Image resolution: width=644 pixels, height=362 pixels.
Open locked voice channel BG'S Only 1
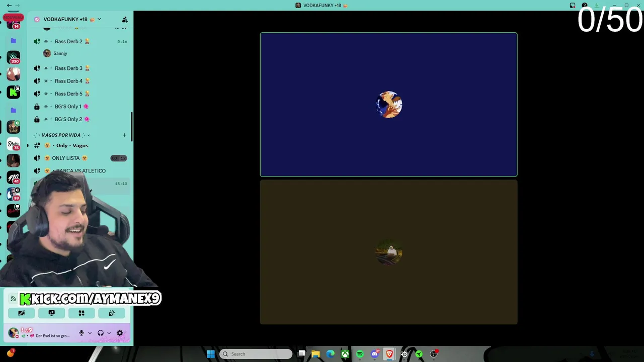pyautogui.click(x=80, y=107)
